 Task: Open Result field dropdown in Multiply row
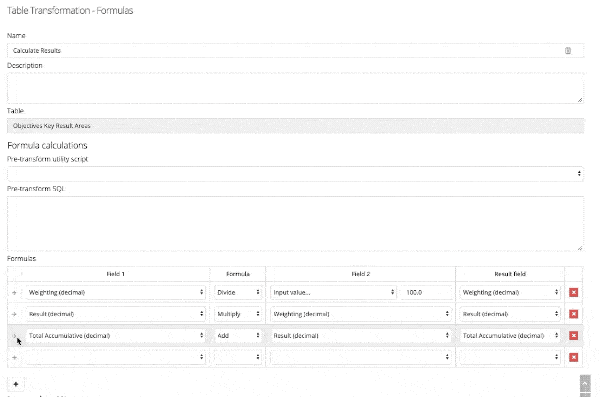[x=510, y=314]
